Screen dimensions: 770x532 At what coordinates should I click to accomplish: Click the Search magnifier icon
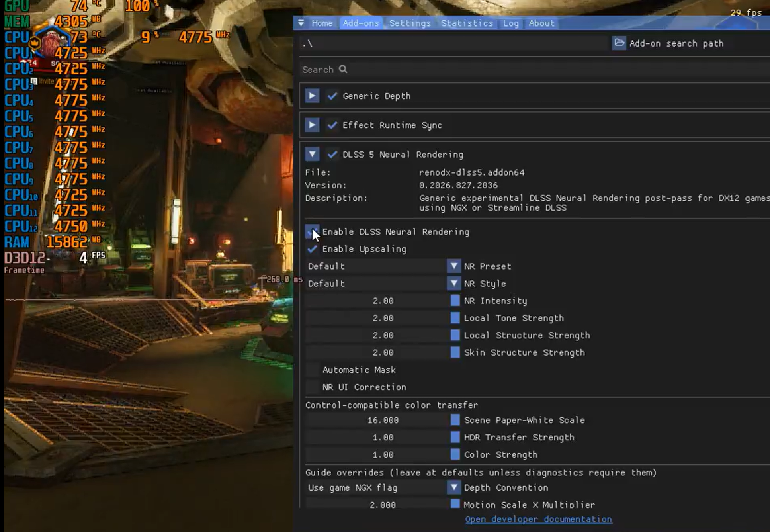[x=343, y=69]
